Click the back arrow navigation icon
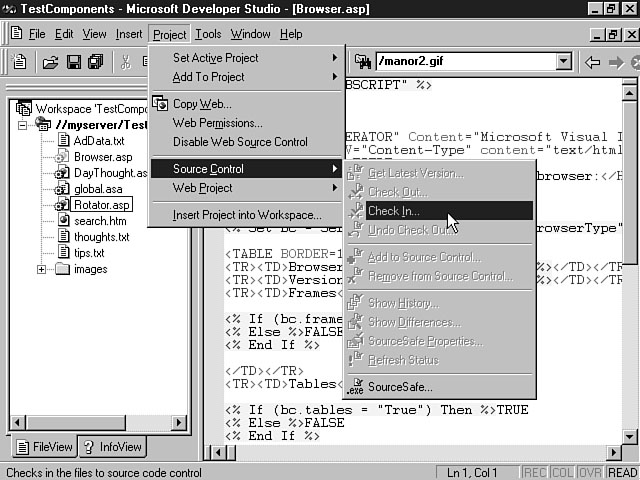Screen dimensions: 640x480 pyautogui.click(x=592, y=62)
